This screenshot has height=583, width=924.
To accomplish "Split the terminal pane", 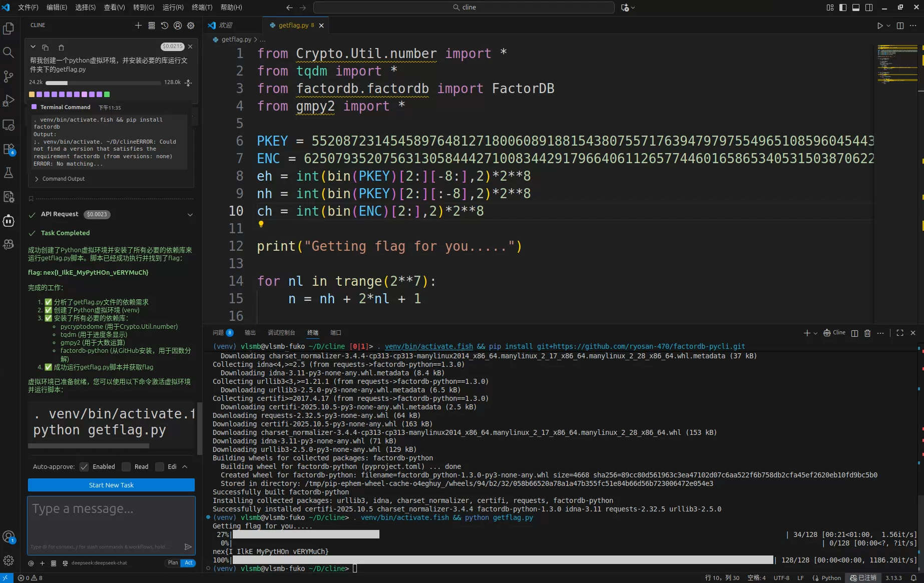I will pos(854,333).
